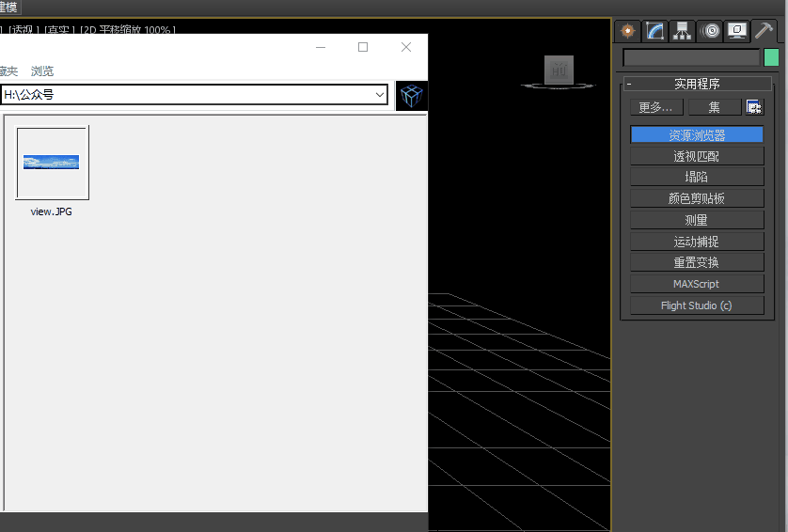The width and height of the screenshot is (788, 532).
Task: Click the 资源浏览器 utility button
Action: coord(697,135)
